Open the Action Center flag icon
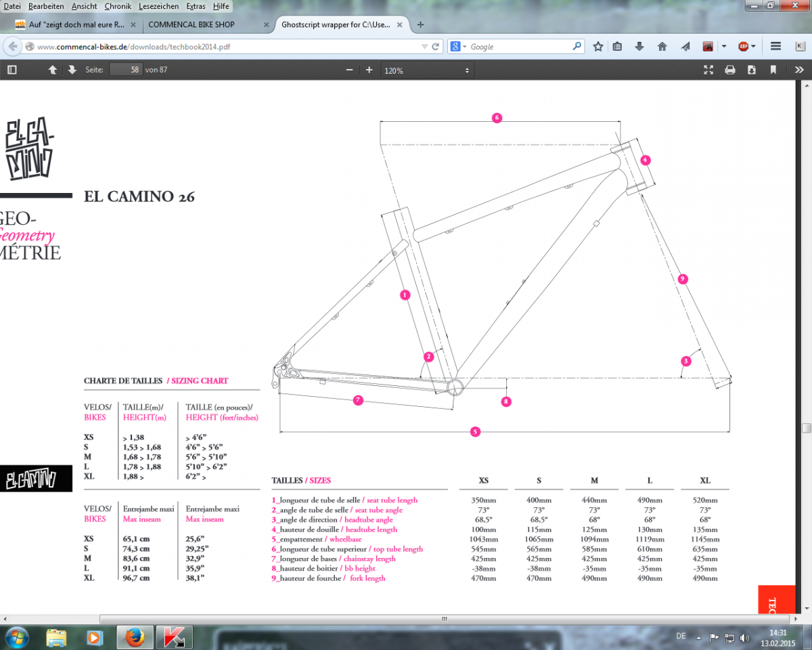Viewport: 812px width, 650px height. pos(714,637)
